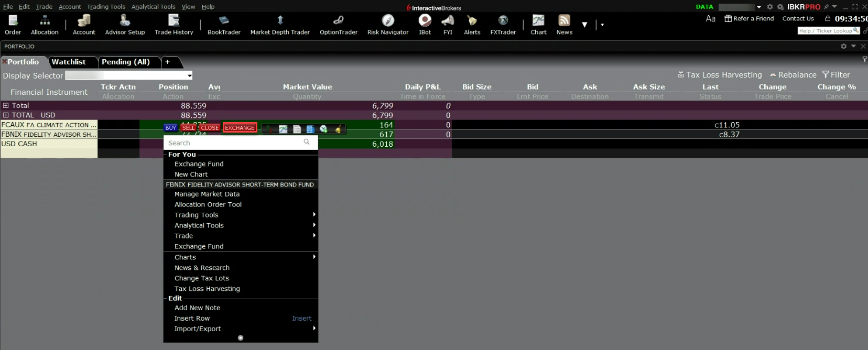Switch to the Watchlist tab

69,62
